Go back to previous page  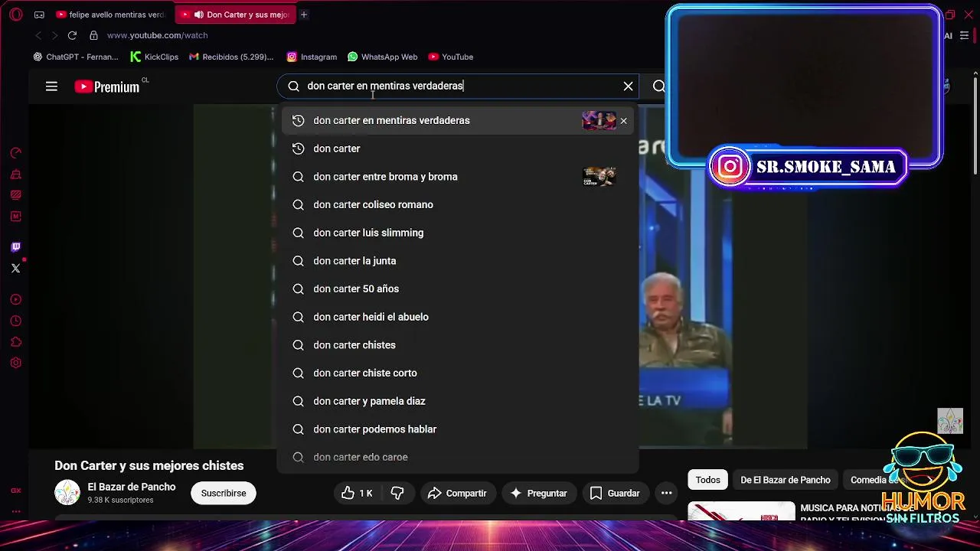(x=38, y=35)
